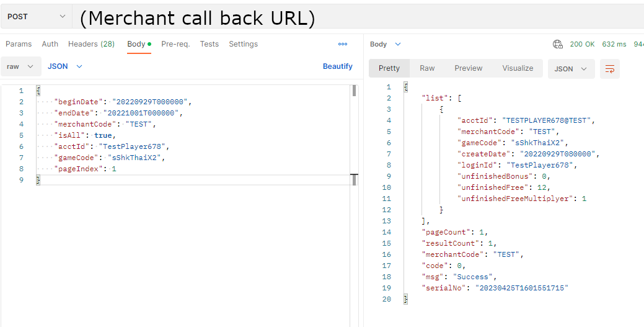Select the Pre-req. tab

(175, 44)
